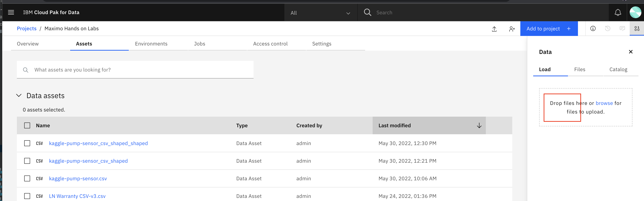
Task: Click 'May 24, 2022, 01:36 PM' cell
Action: [407, 196]
